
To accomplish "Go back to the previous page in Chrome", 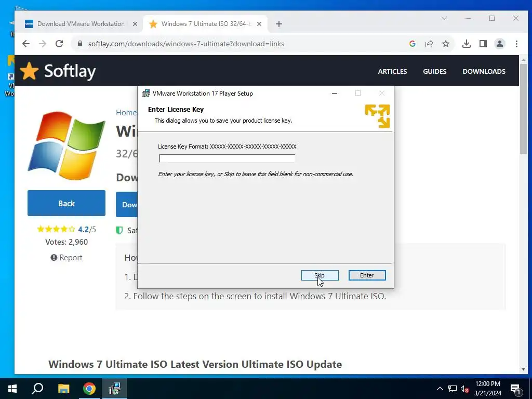I will pyautogui.click(x=26, y=44).
